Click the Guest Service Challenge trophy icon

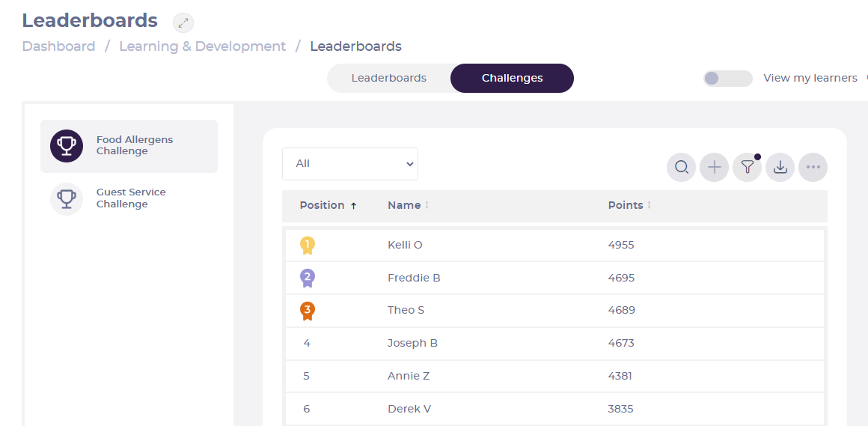click(67, 198)
